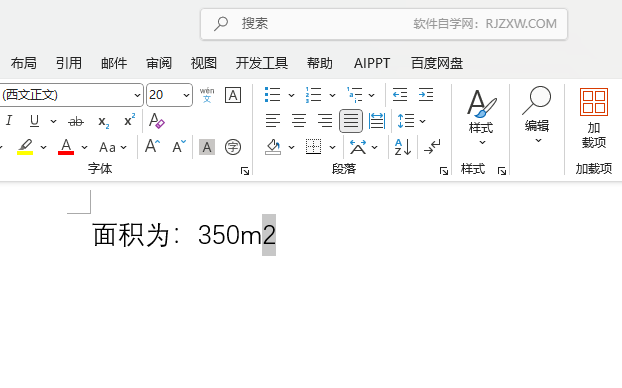Apply red font color
Image resolution: width=622 pixels, height=388 pixels.
[66, 147]
